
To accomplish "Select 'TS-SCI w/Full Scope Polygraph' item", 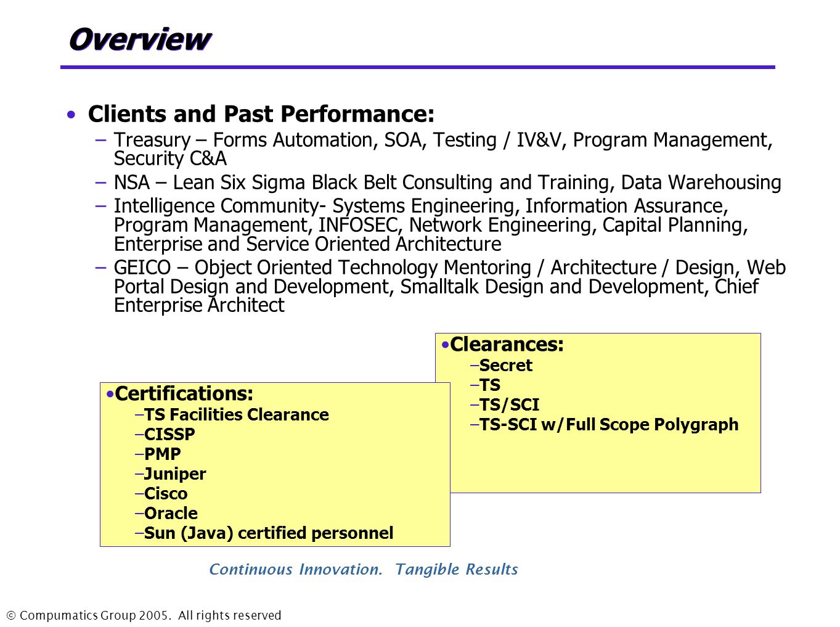I will tap(609, 424).
